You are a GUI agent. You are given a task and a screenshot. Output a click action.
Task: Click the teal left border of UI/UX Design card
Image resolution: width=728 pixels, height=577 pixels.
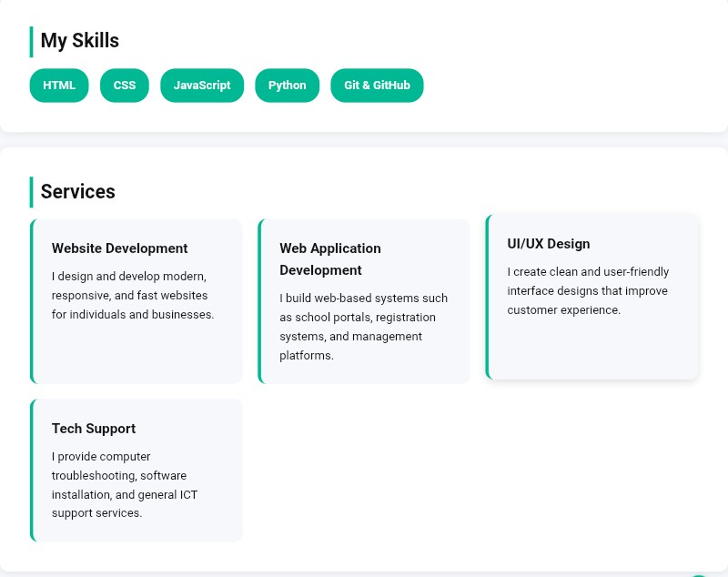click(488, 298)
